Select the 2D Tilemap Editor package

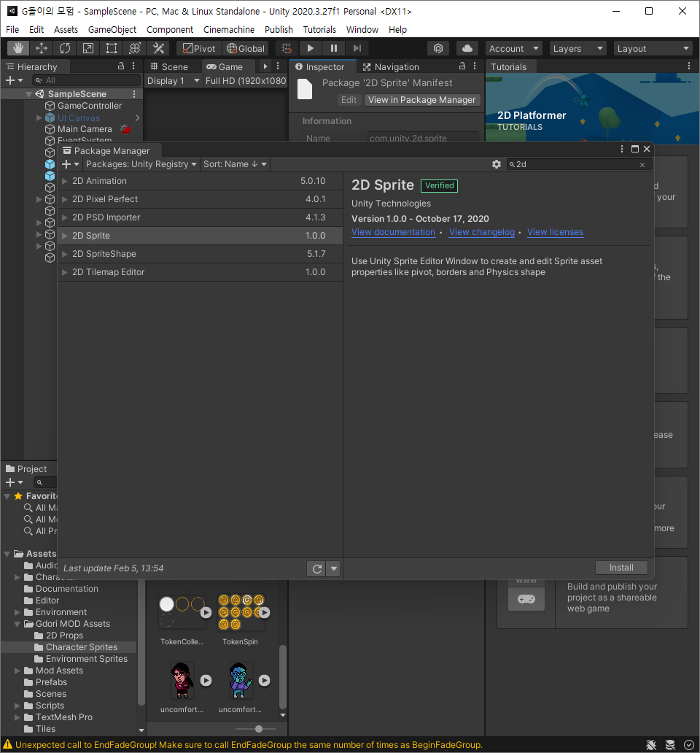[x=200, y=272]
